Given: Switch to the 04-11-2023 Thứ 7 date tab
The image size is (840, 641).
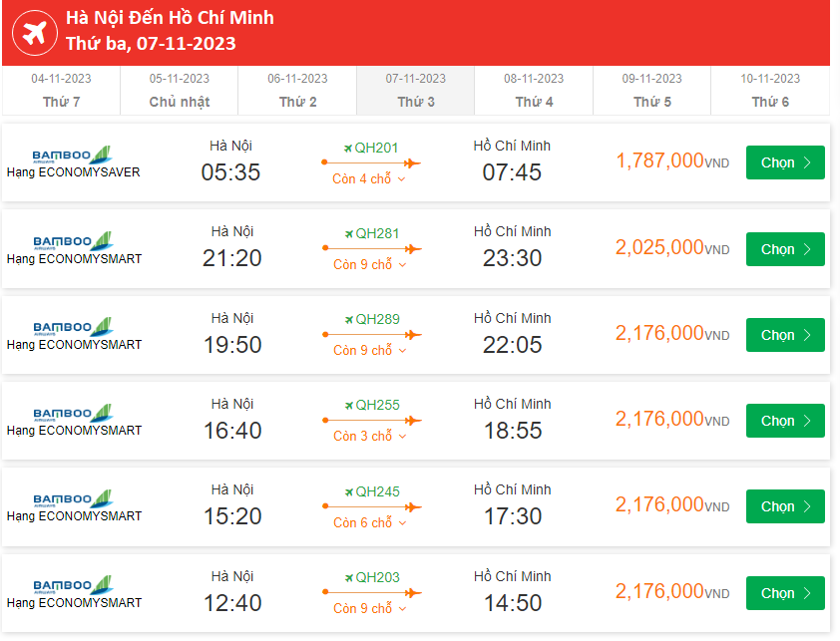Looking at the screenshot, I should tap(61, 91).
